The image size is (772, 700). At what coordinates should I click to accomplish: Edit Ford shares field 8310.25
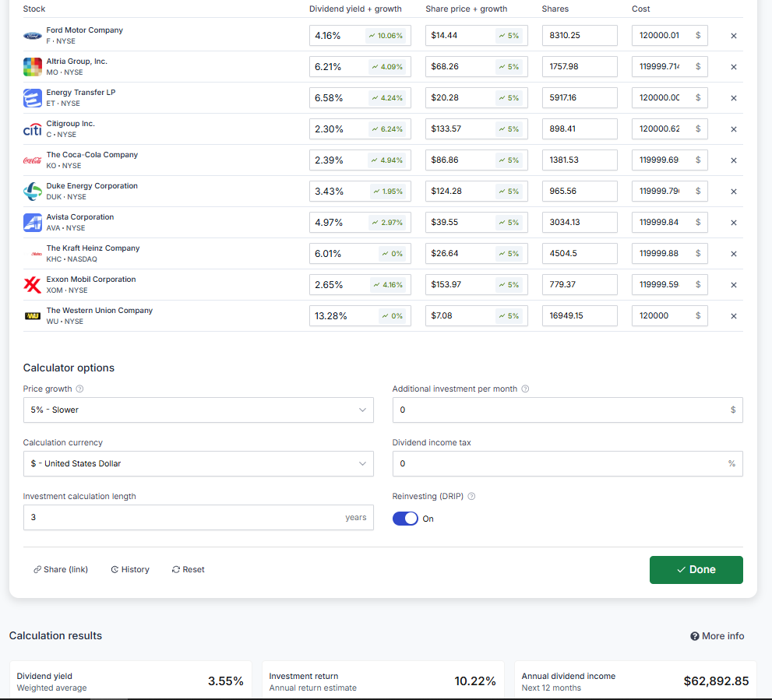580,36
